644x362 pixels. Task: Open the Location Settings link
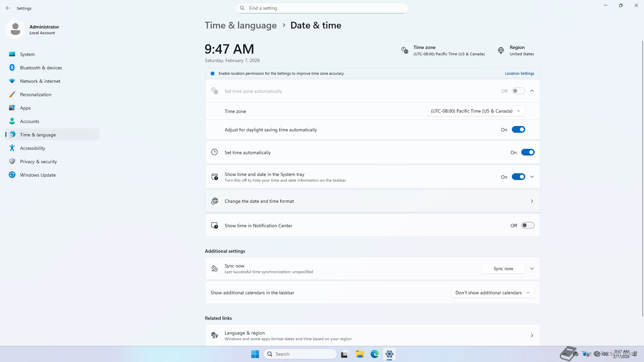(x=519, y=73)
